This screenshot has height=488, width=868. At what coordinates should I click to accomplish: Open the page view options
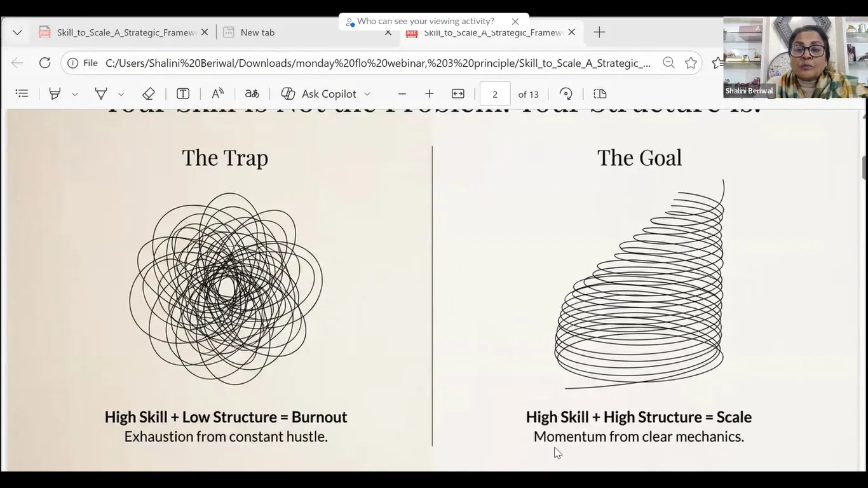[x=600, y=94]
